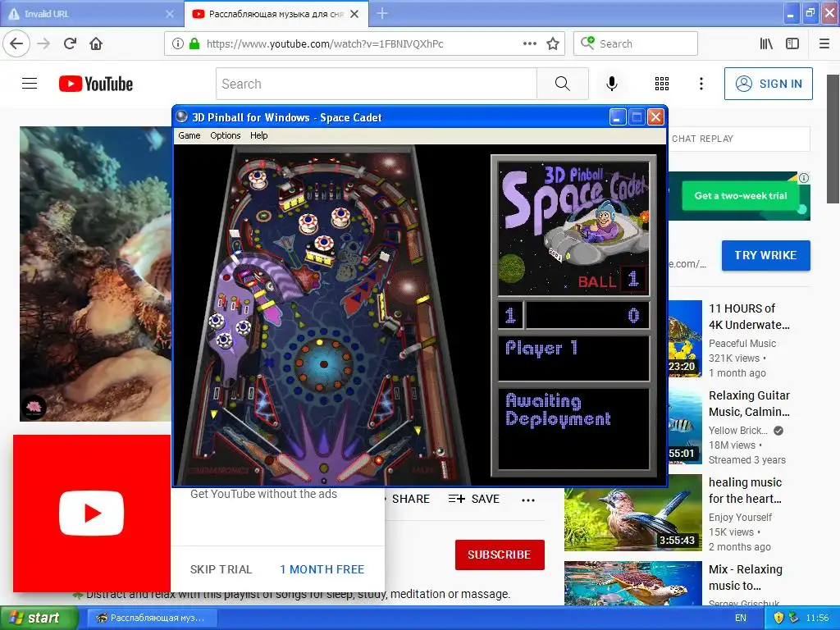Show site information icon in address bar
840x630 pixels.
tap(178, 43)
